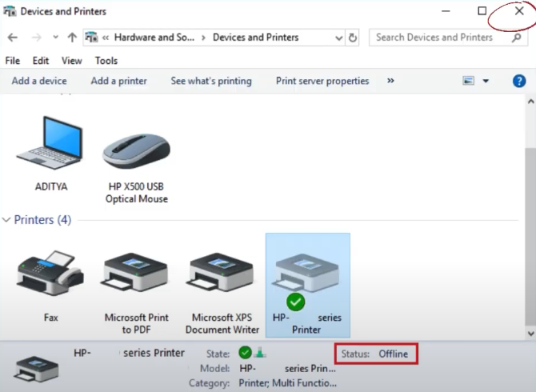Click the Devices and Printers breadcrumb
The height and width of the screenshot is (392, 536).
256,38
